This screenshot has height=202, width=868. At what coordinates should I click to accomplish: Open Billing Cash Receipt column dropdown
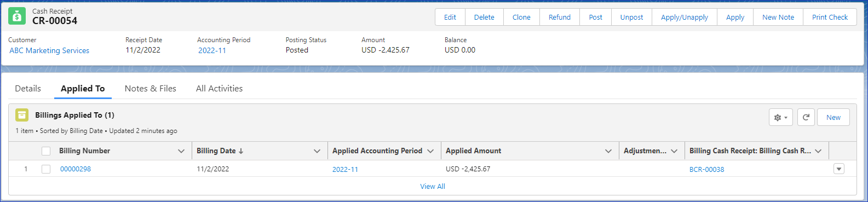(x=818, y=151)
